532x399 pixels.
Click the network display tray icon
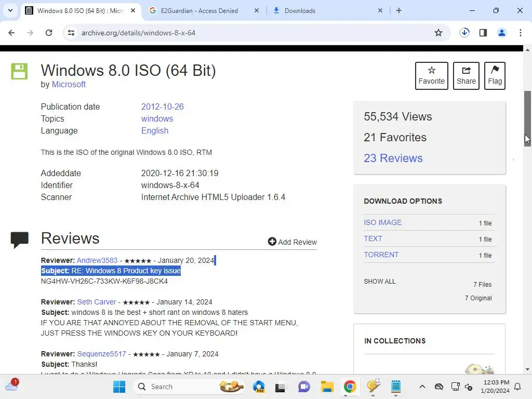455,387
